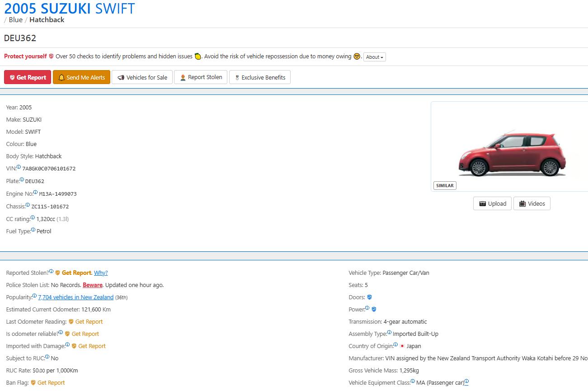Click the info icon next to Power
Screen dimensions: 588x391
tap(367, 308)
